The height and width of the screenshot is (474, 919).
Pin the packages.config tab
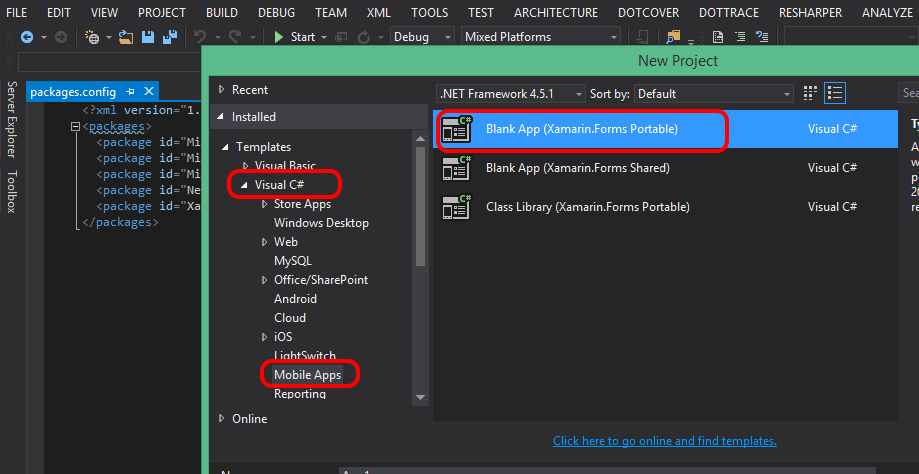[131, 92]
